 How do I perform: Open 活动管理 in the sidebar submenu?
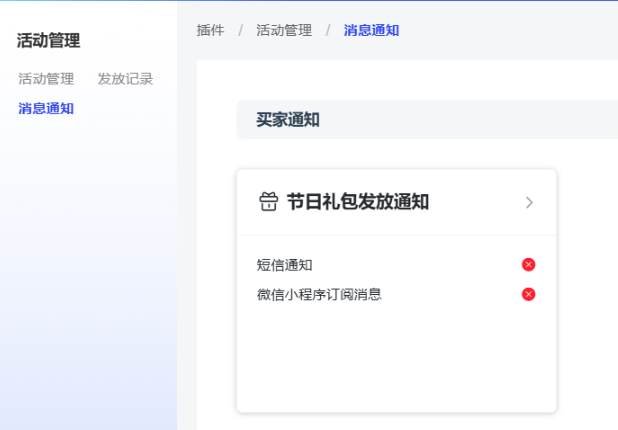pyautogui.click(x=46, y=79)
